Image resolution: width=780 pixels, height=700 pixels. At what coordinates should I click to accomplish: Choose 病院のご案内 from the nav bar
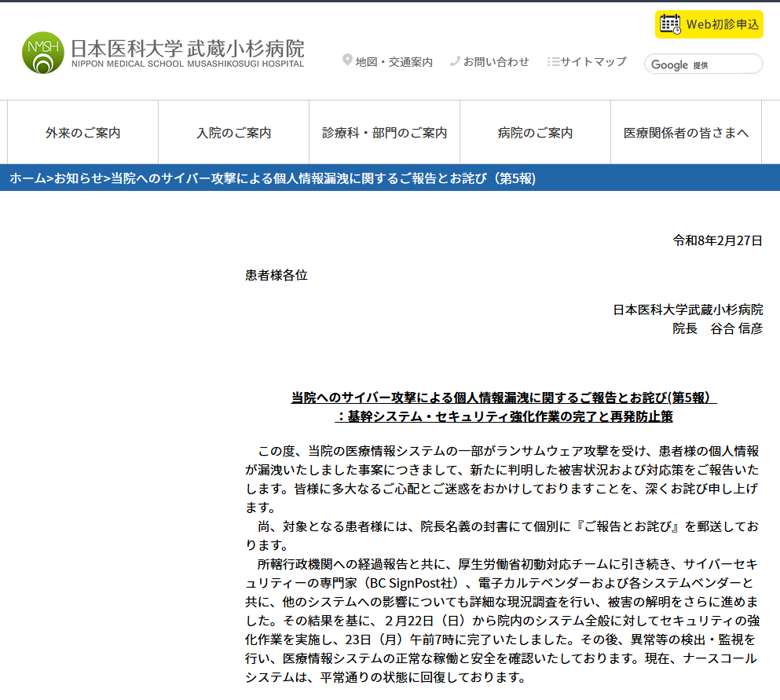pyautogui.click(x=536, y=133)
